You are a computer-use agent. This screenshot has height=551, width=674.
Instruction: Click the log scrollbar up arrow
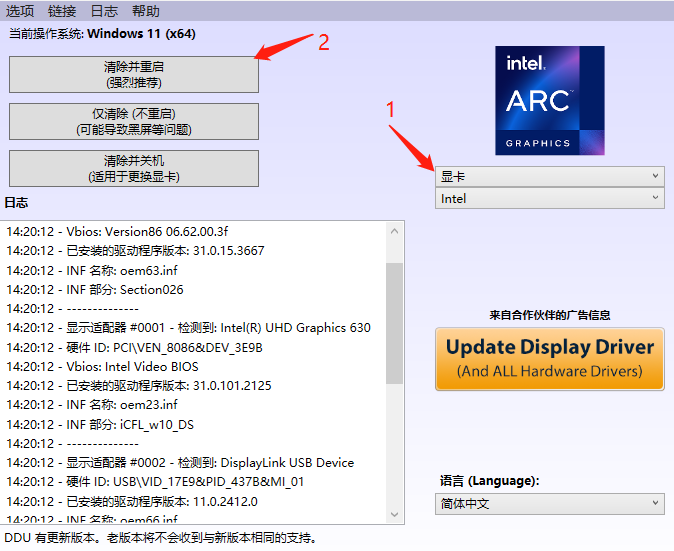click(395, 231)
